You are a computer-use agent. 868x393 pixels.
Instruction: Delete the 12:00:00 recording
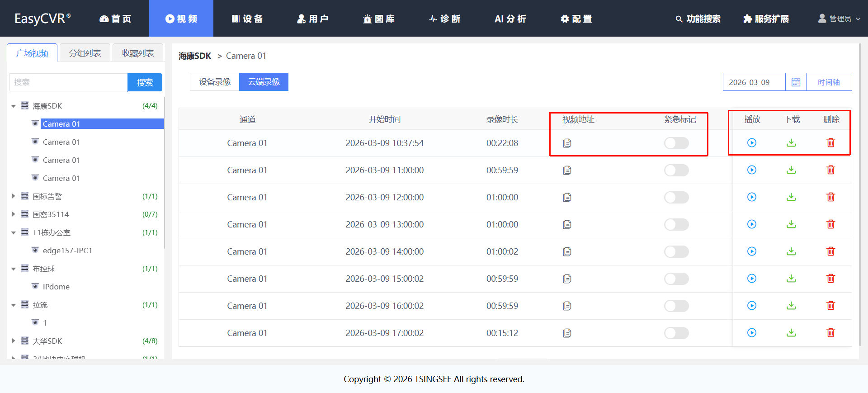(x=830, y=197)
